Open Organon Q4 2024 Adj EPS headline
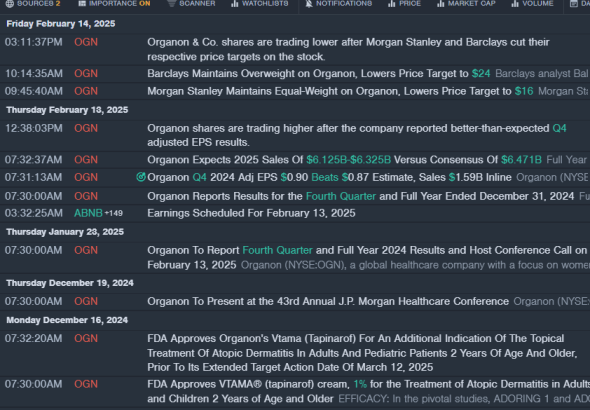 point(329,177)
